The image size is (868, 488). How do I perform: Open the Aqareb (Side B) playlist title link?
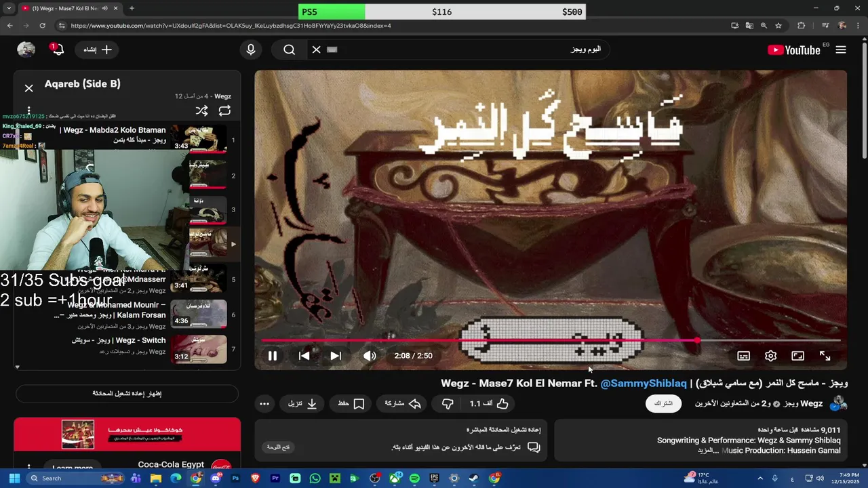[x=83, y=83]
